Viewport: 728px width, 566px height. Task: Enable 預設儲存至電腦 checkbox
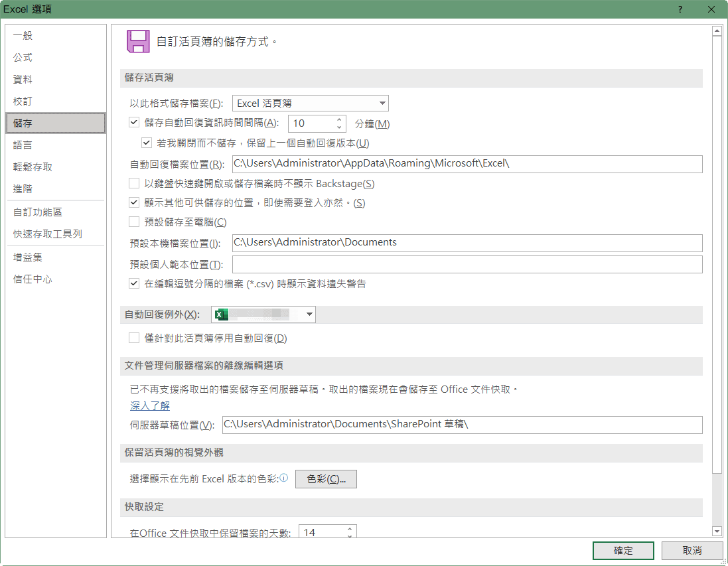point(134,222)
